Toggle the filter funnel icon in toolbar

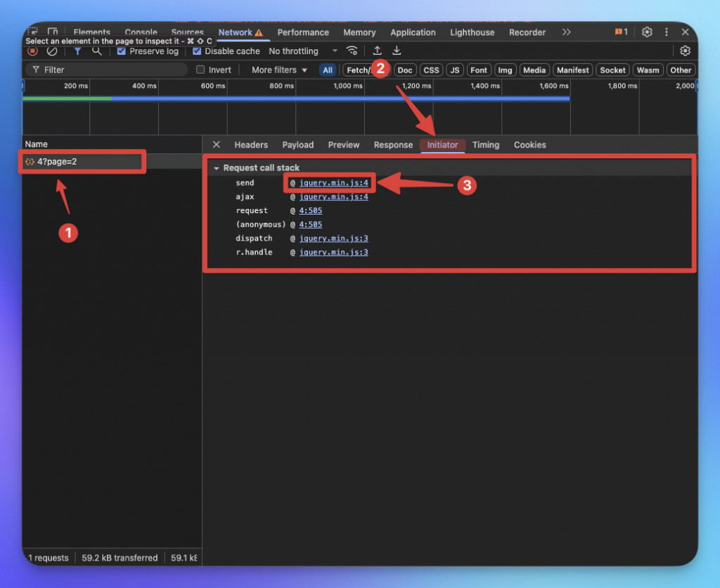pos(77,51)
